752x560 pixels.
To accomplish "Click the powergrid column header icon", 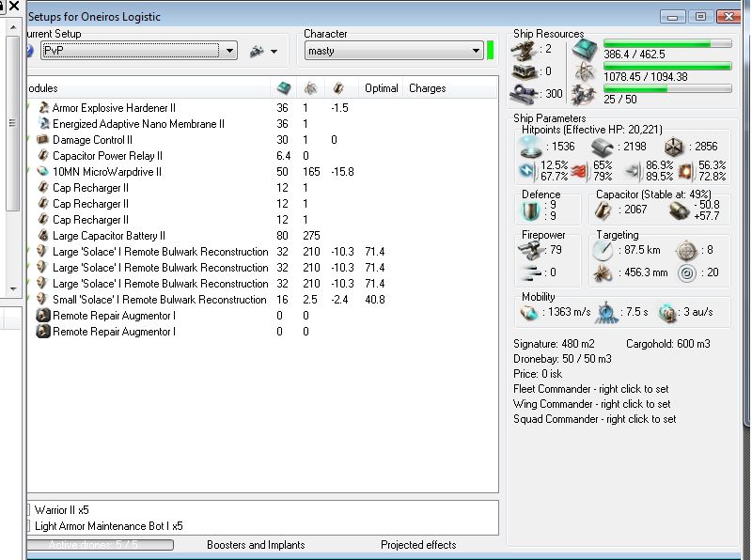I will 310,87.
